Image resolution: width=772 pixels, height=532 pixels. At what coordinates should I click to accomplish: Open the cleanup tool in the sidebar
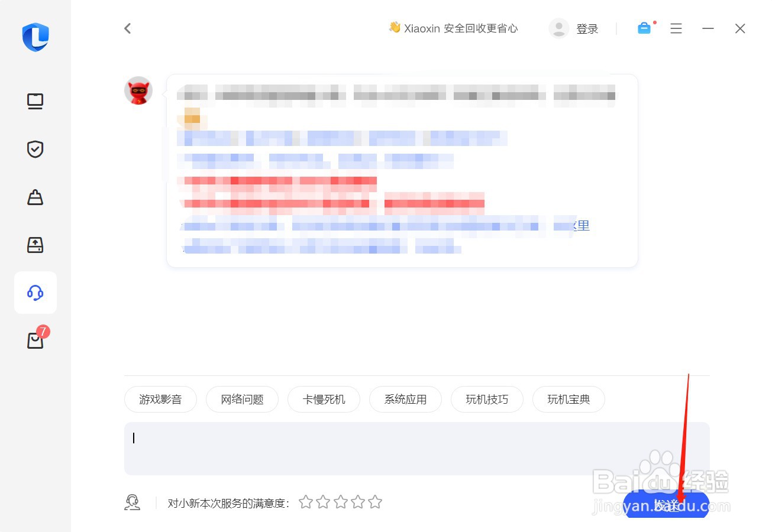click(35, 197)
